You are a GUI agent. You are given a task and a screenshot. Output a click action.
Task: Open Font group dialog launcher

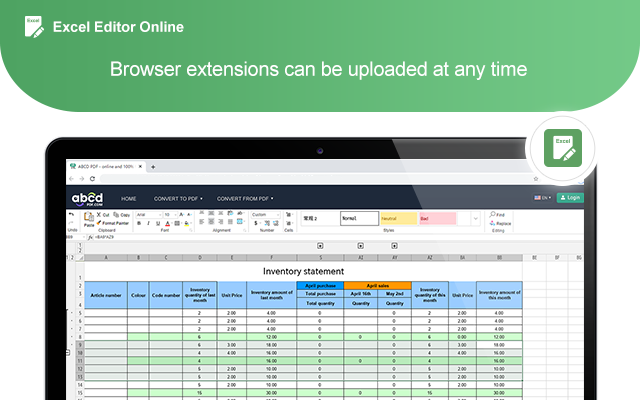pos(191,230)
